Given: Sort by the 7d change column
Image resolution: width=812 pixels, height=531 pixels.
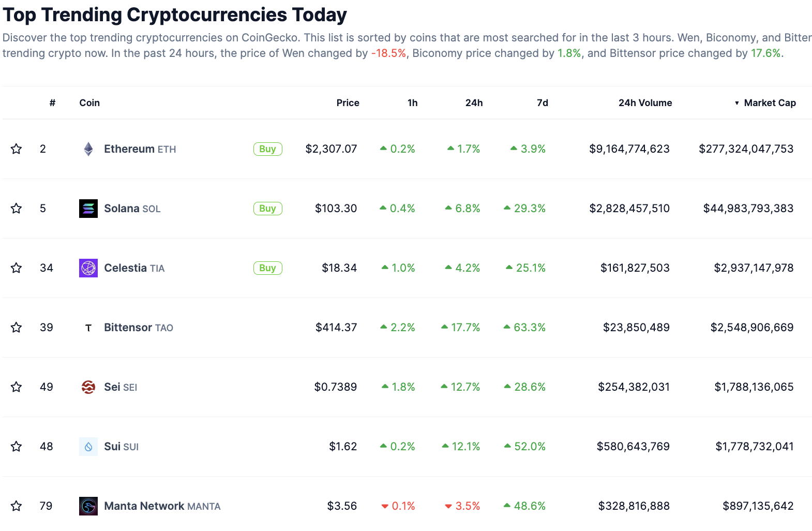Looking at the screenshot, I should coord(542,103).
